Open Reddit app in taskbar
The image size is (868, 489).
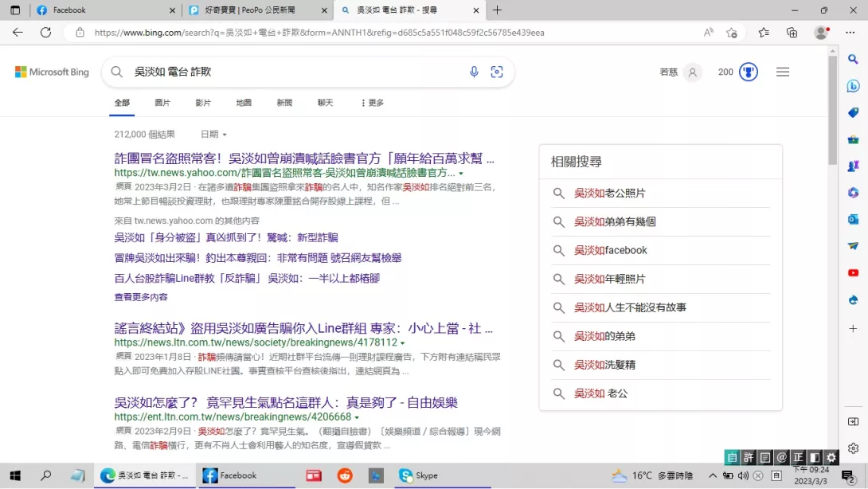coord(345,475)
